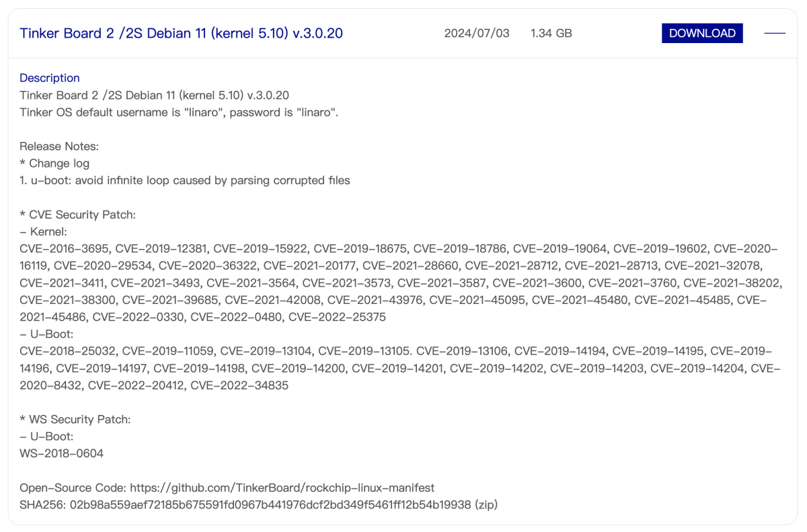Open the Tinker Board 2 /2S Debian 11 title
The image size is (807, 532).
coord(181,33)
